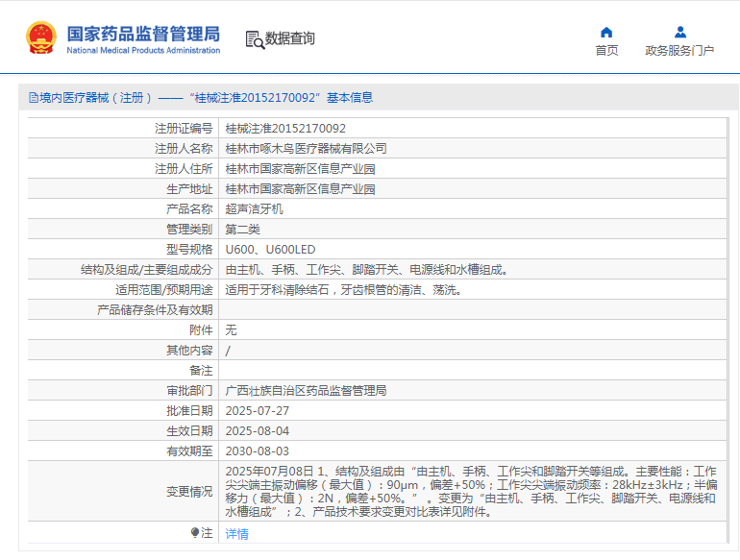Click approval date value 2025-07-27

pos(257,410)
